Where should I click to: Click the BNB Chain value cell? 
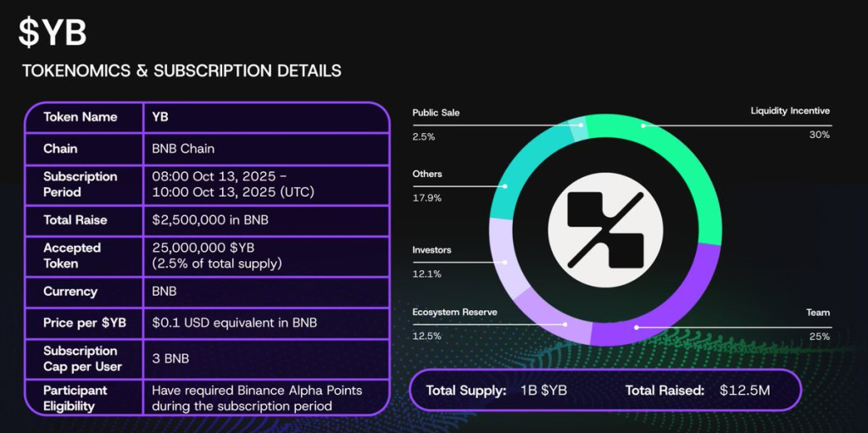pos(183,149)
